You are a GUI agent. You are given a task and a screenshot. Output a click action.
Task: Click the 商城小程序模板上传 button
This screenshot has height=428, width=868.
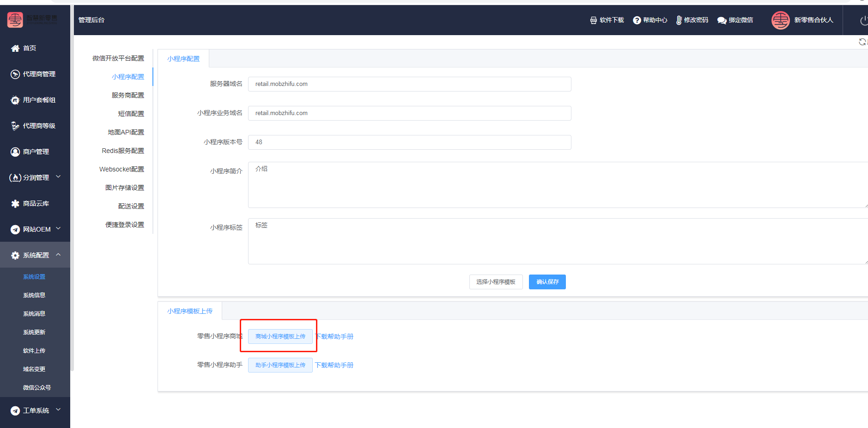tap(280, 336)
